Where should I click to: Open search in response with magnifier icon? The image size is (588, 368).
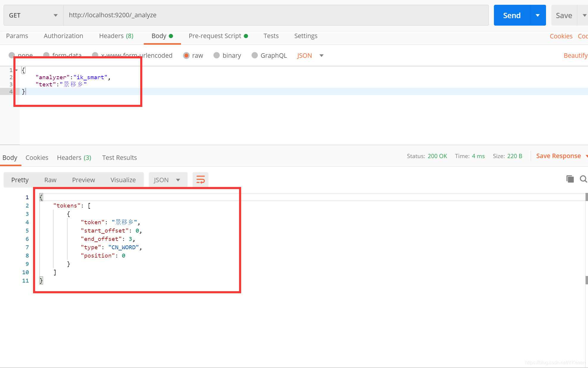(583, 179)
